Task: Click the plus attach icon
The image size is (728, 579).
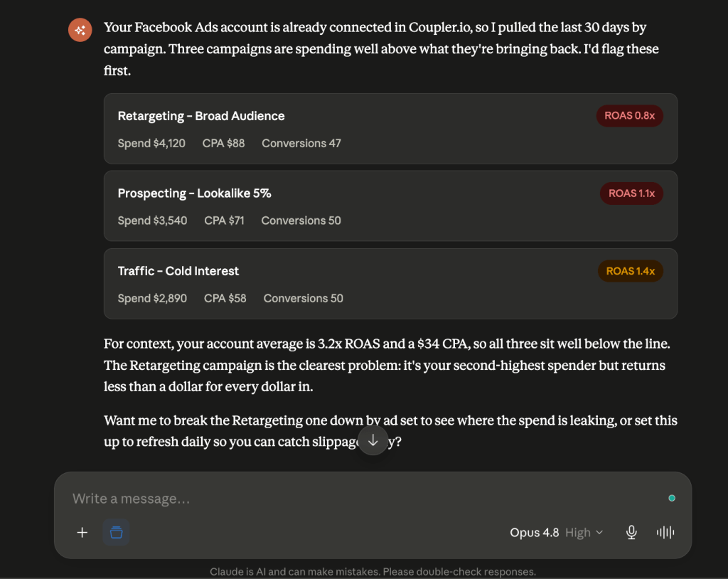Action: click(82, 533)
